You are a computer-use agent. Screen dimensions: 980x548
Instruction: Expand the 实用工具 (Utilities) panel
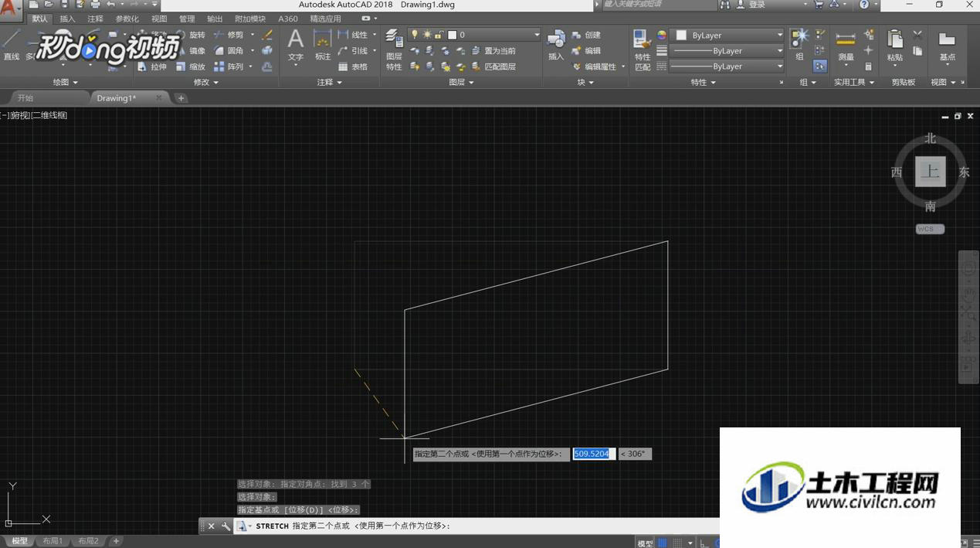tap(854, 82)
